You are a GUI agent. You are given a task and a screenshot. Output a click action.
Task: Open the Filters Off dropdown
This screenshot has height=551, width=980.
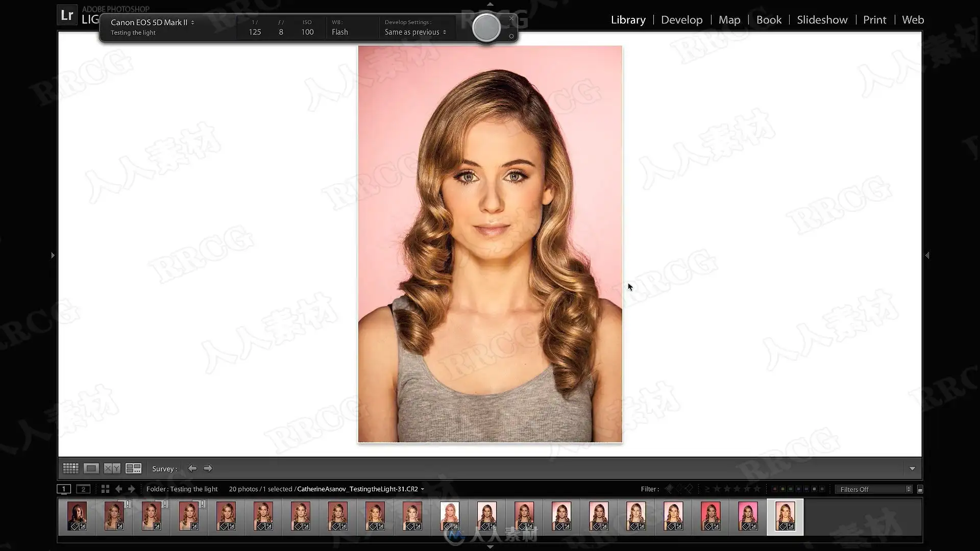[x=875, y=489]
